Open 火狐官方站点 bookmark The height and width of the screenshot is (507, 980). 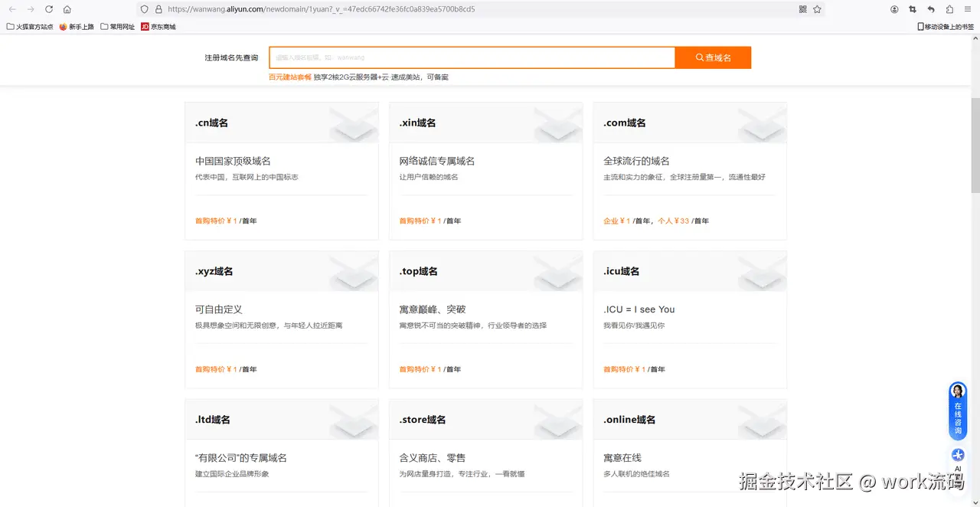tap(30, 27)
